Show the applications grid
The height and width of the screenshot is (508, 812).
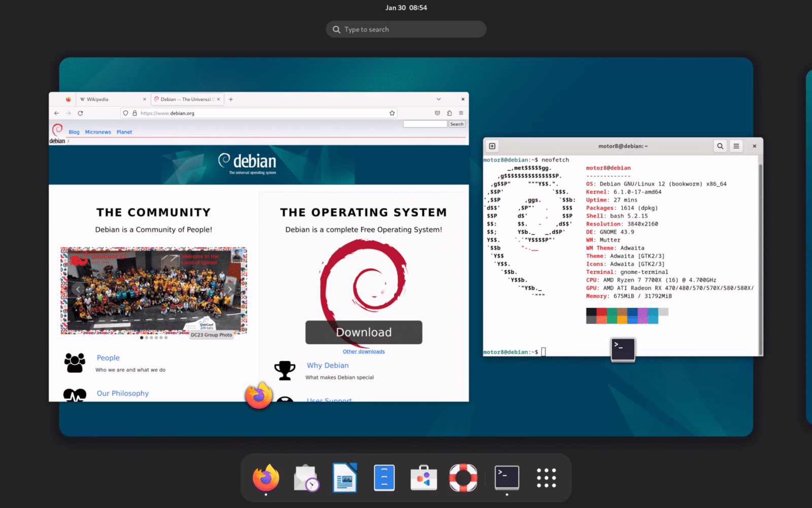coord(547,478)
